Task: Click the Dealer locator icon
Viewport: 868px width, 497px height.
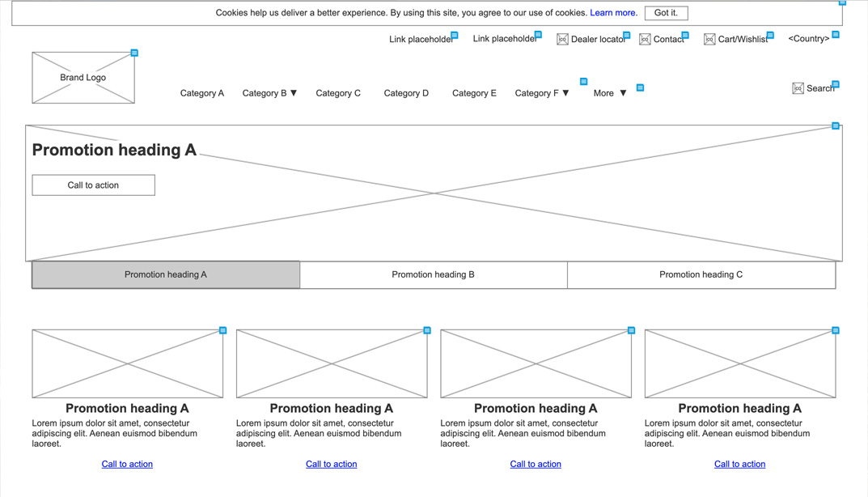Action: (562, 40)
